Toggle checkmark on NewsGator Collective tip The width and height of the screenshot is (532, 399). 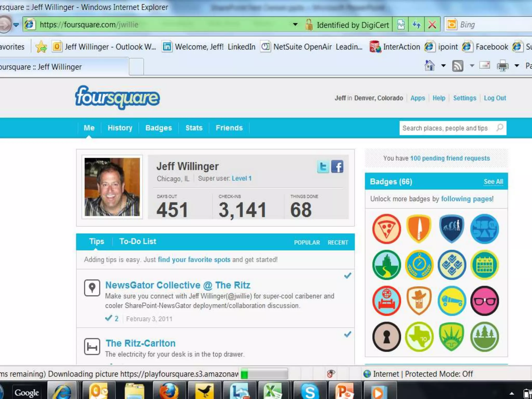(348, 276)
